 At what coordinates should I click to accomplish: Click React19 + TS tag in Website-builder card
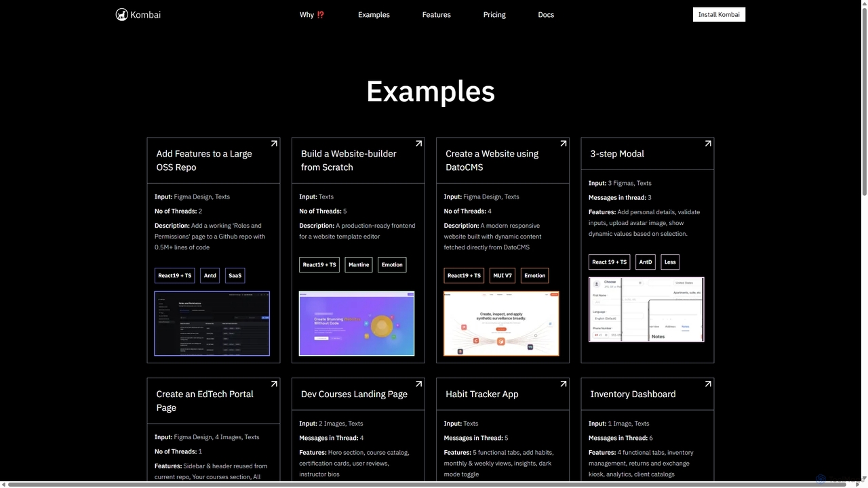pyautogui.click(x=319, y=264)
